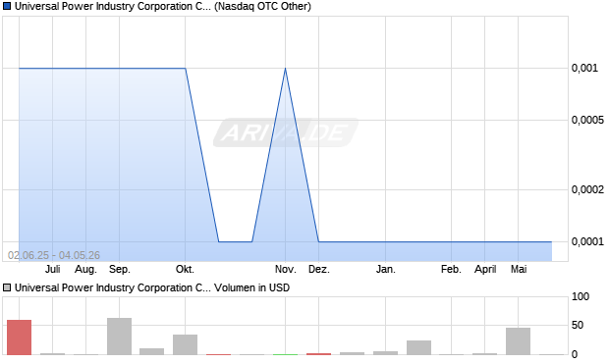Click the 'Sep.' month axis label
609x364 pixels.
[x=119, y=269]
